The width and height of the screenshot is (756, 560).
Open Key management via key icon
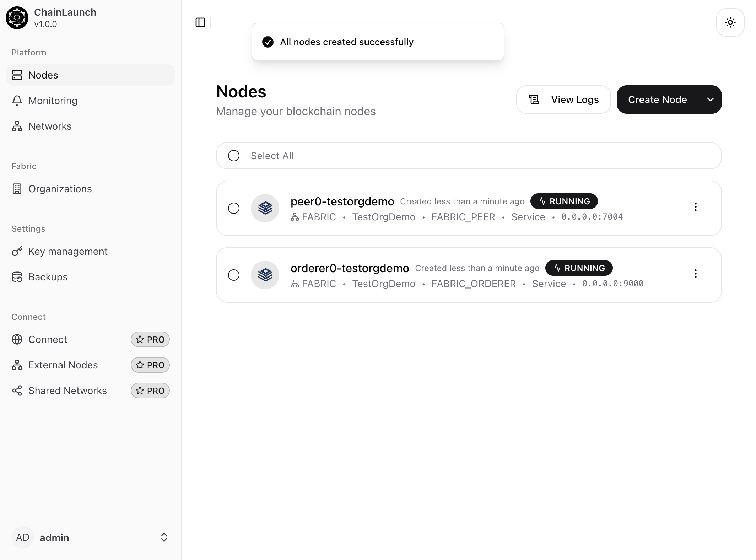[17, 251]
